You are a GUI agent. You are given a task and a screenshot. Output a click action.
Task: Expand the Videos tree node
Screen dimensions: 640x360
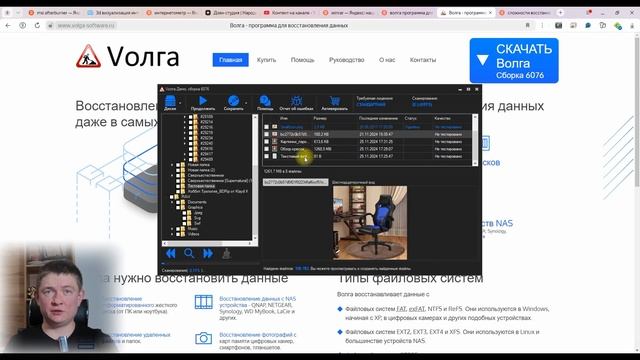click(x=172, y=234)
